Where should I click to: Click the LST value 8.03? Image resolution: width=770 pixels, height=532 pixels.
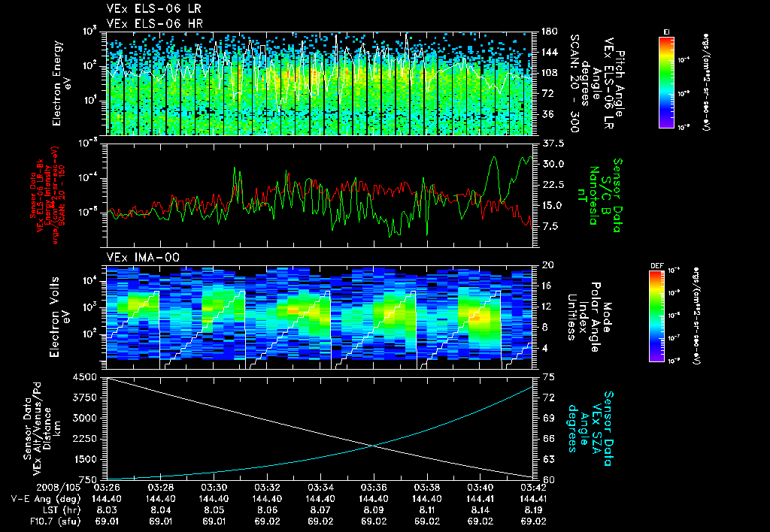tap(107, 510)
